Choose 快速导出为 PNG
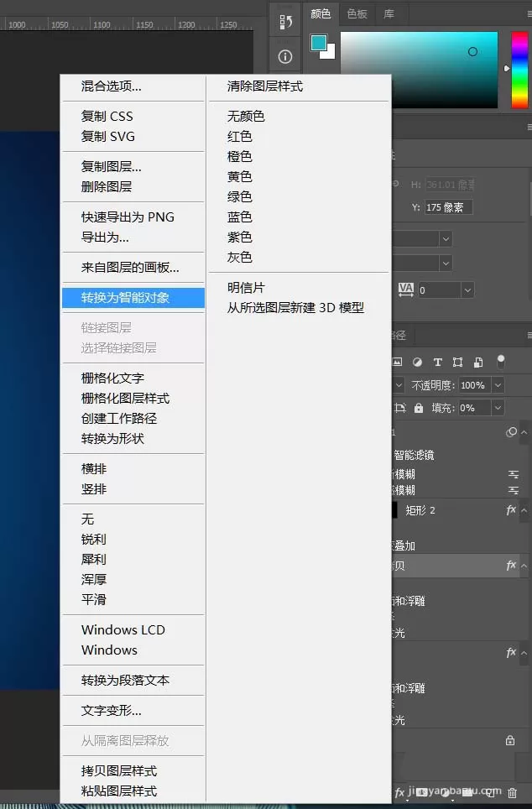Viewport: 532px width, 809px height. click(133, 217)
